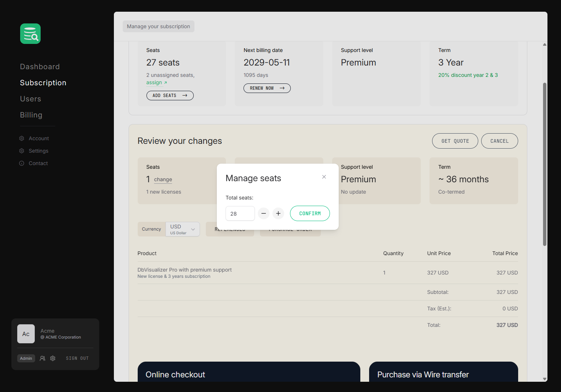Image resolution: width=561 pixels, height=392 pixels.
Task: Click the 2029-05-11 billing date
Action: 267,63
